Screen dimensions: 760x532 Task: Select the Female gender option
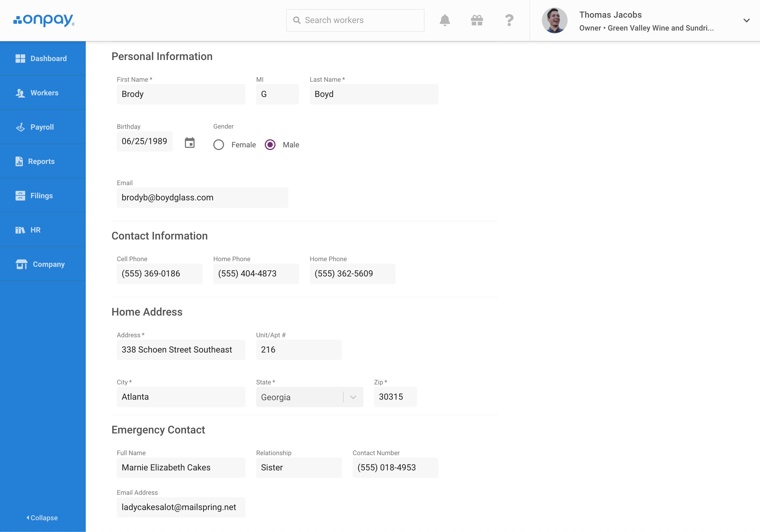pos(218,145)
